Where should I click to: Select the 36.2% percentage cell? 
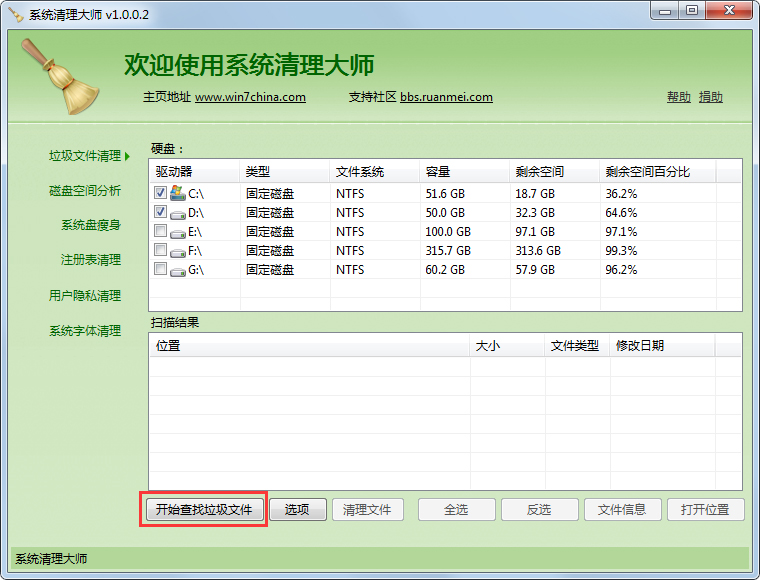(x=621, y=194)
